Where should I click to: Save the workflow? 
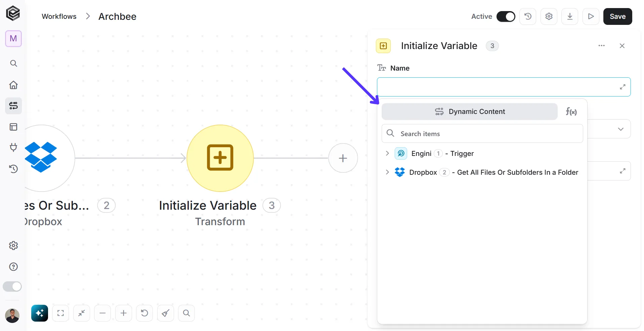(x=617, y=16)
